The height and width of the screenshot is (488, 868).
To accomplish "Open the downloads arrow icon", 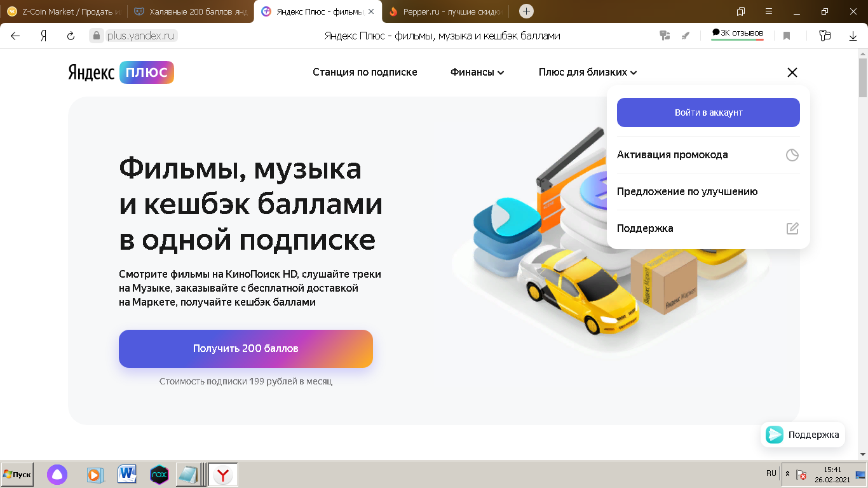I will click(x=853, y=36).
